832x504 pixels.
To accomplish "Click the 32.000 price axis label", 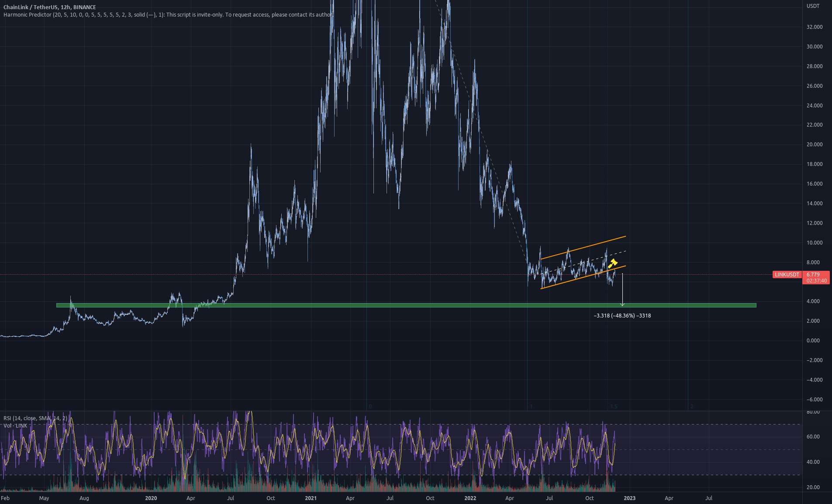I will (x=815, y=27).
